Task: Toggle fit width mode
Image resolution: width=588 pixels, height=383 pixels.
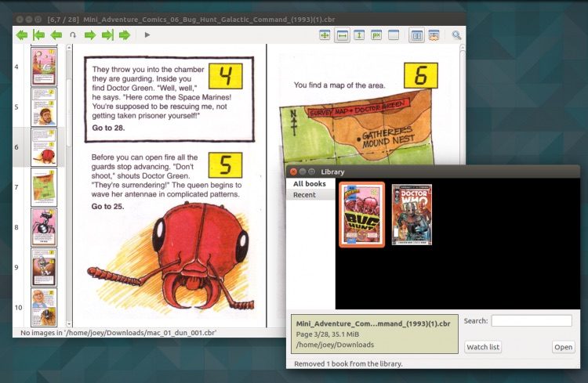Action: (342, 35)
